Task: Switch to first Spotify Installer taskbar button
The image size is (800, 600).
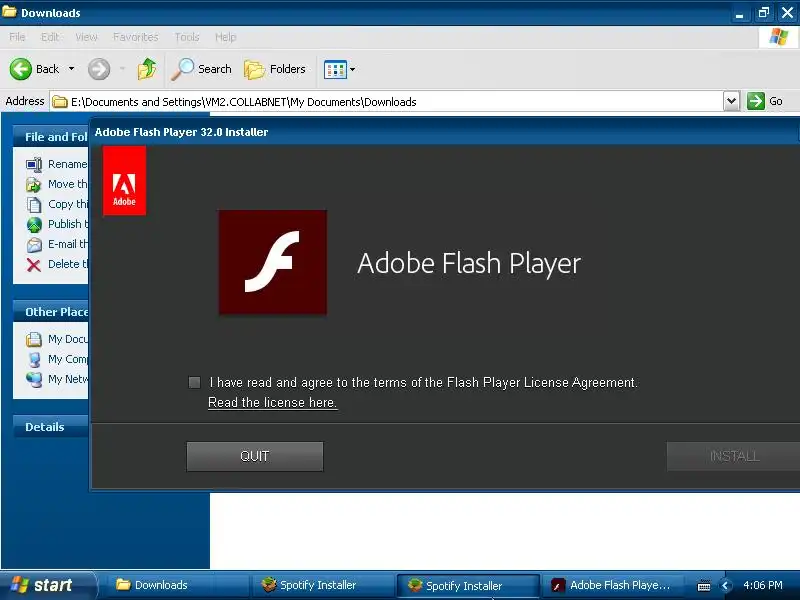Action: click(x=321, y=585)
